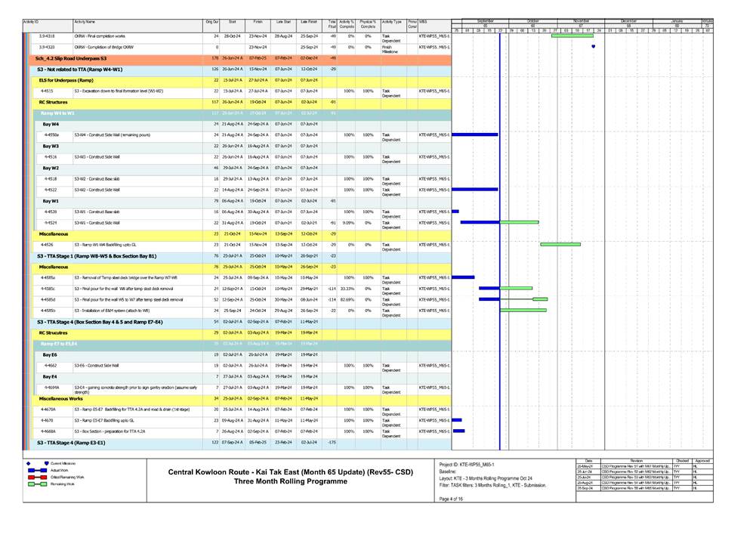This screenshot has width=756, height=535.
Task: Click the blue actual-work bar for activity 4-4550a
Action: [x=474, y=134]
